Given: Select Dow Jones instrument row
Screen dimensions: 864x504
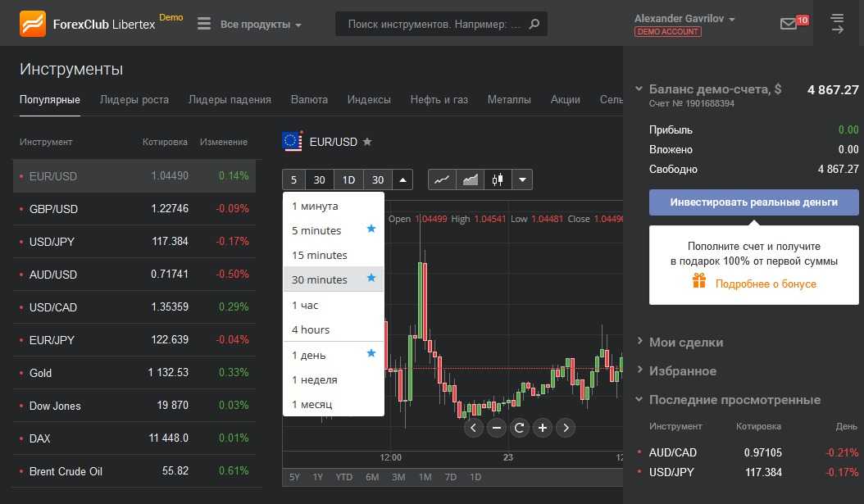Looking at the screenshot, I should click(x=134, y=406).
